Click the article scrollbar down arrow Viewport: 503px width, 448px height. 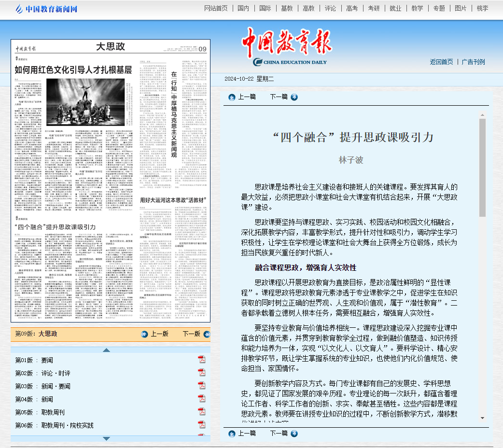[x=482, y=418]
